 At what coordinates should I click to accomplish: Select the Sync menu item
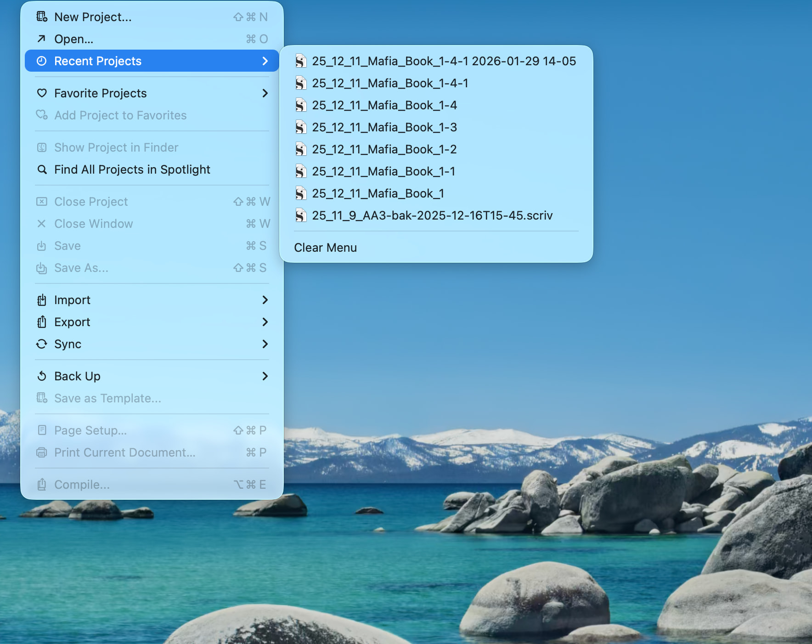coord(68,344)
